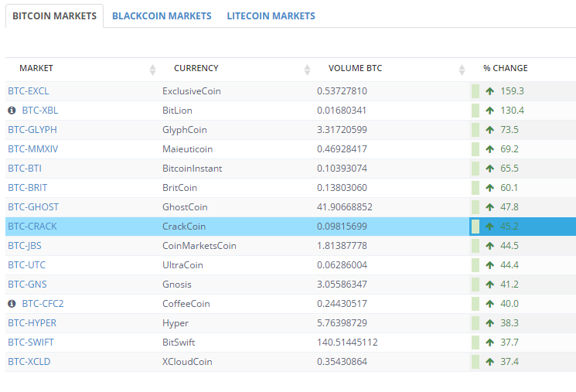Open the BTC-CFC2 market link
Image resolution: width=576 pixels, height=392 pixels.
point(43,303)
